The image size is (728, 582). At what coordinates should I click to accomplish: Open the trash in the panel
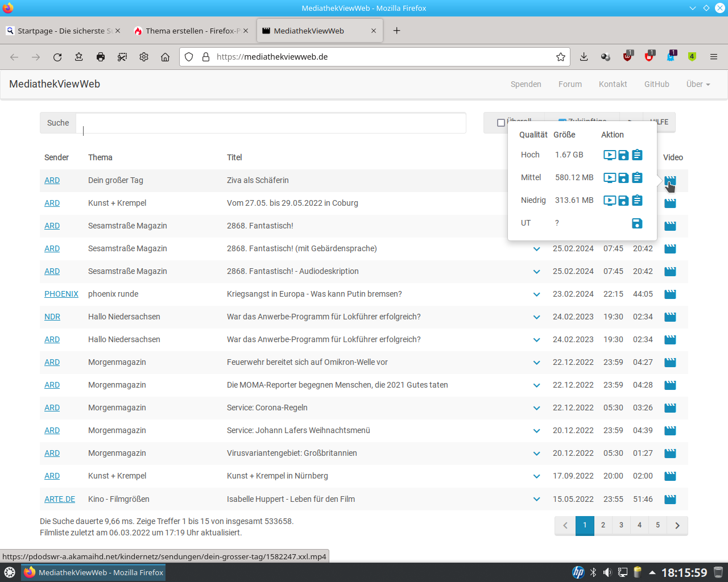click(x=718, y=572)
